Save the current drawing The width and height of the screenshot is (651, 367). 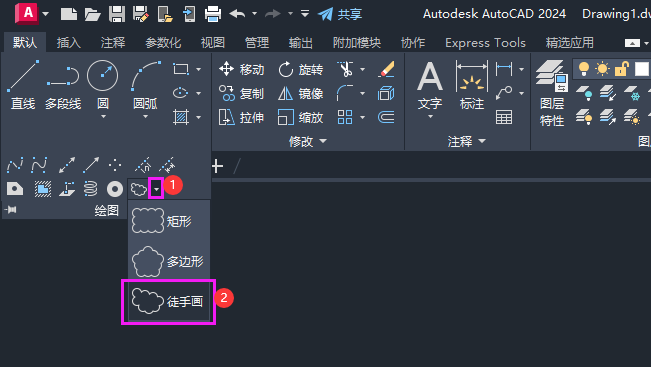point(117,14)
